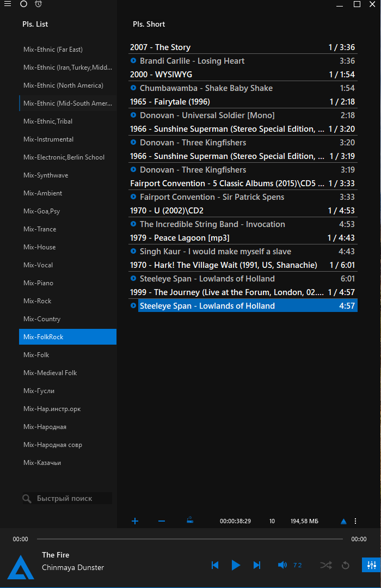Click the circle icon in title bar

tap(23, 4)
